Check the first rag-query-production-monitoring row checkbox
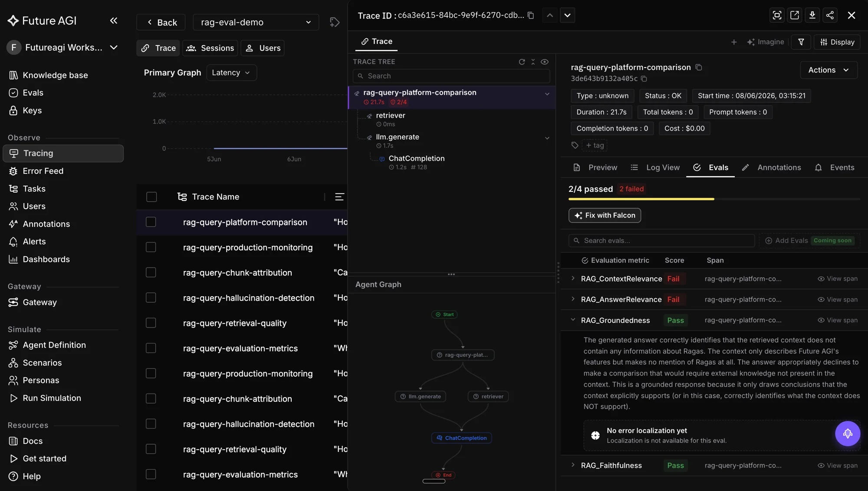 [151, 247]
